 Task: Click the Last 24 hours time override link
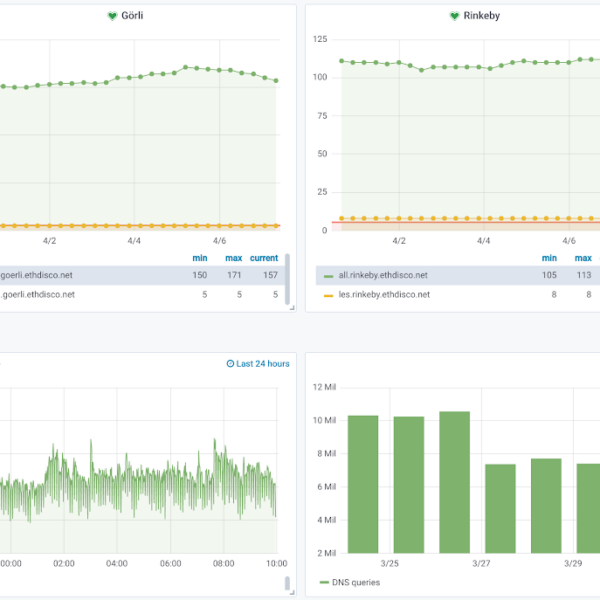click(x=263, y=364)
